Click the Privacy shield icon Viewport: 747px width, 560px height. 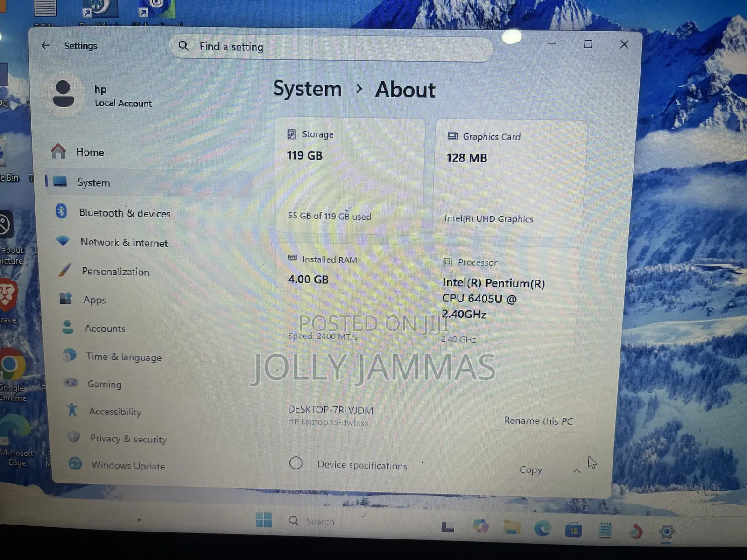(x=73, y=437)
